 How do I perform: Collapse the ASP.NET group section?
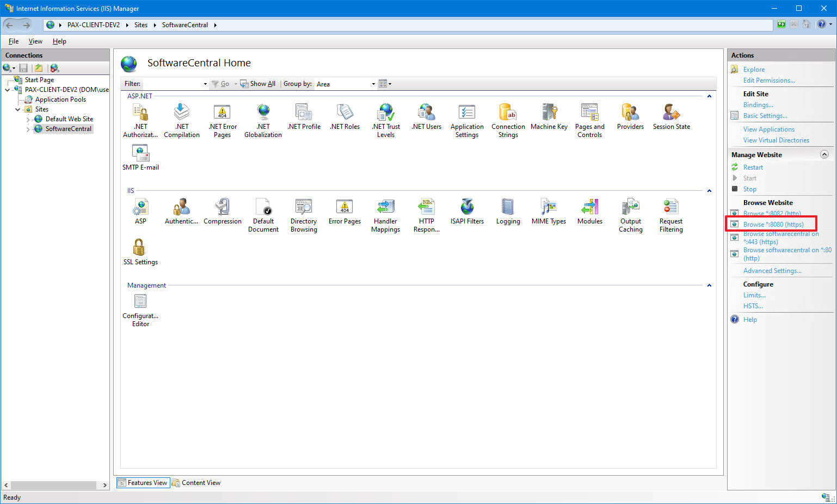[709, 96]
